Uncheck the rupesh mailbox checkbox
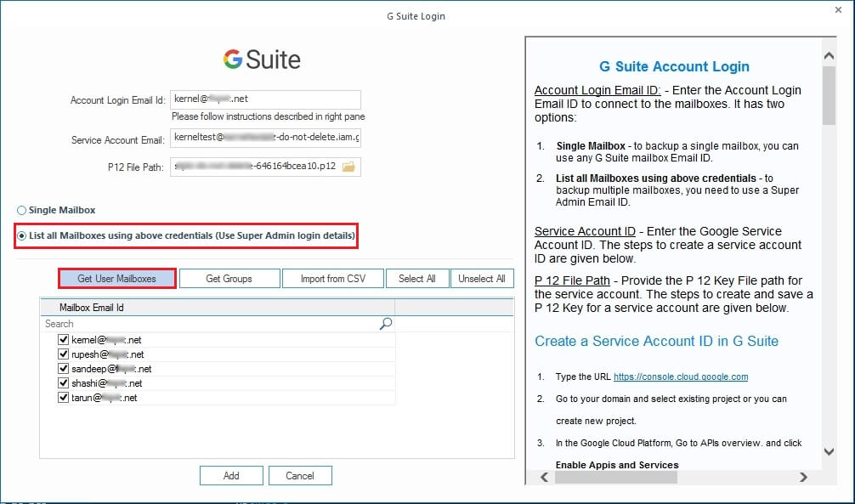This screenshot has height=504, width=855. coord(63,354)
